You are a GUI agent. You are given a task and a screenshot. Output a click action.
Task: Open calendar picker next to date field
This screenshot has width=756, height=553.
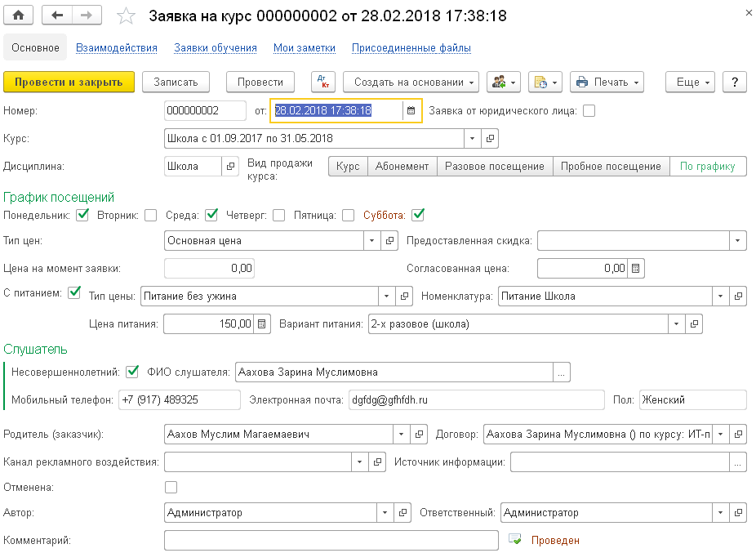(x=411, y=111)
